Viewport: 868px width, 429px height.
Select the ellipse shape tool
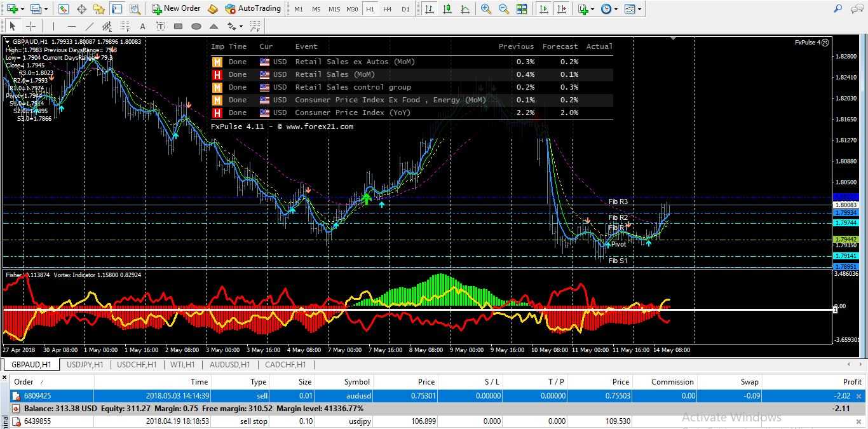pyautogui.click(x=196, y=26)
